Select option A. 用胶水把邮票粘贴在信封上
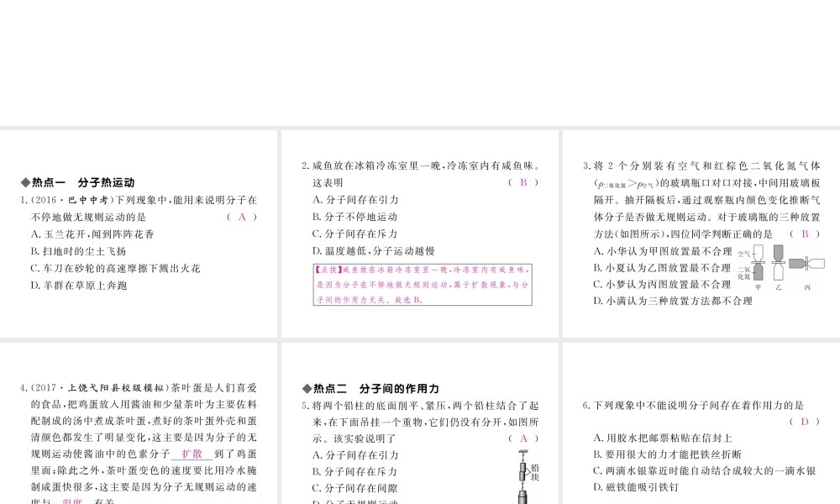 point(663,438)
